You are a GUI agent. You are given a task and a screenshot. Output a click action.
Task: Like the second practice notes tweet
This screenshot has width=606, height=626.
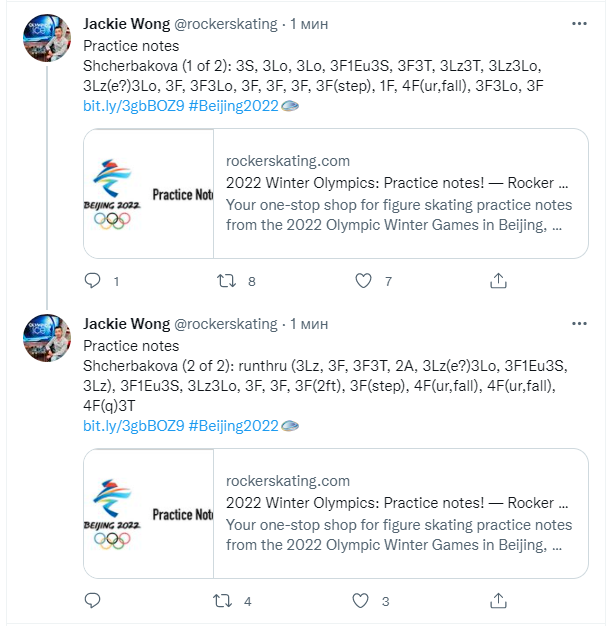click(x=363, y=601)
